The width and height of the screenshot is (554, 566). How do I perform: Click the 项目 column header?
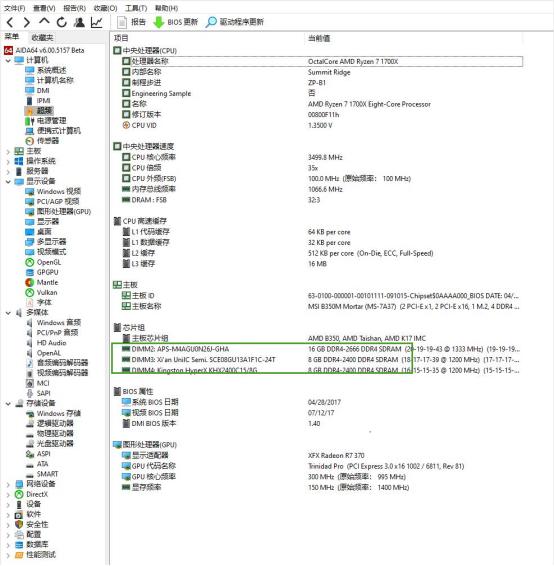(x=121, y=38)
